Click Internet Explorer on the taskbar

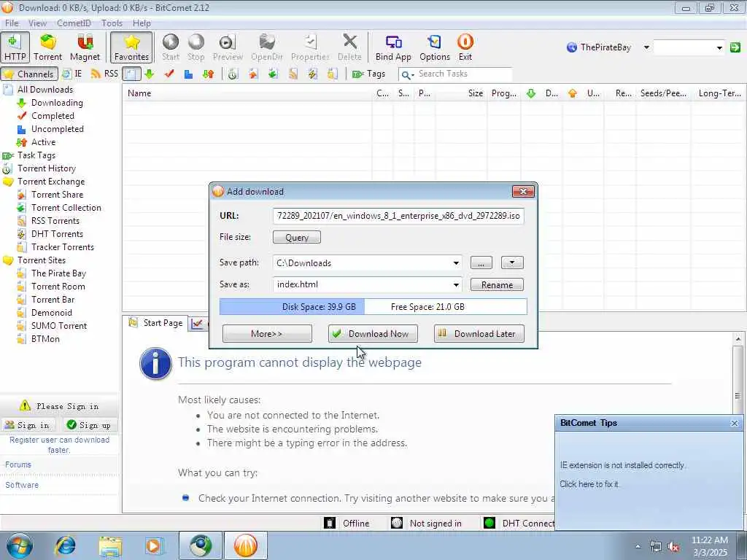click(65, 545)
